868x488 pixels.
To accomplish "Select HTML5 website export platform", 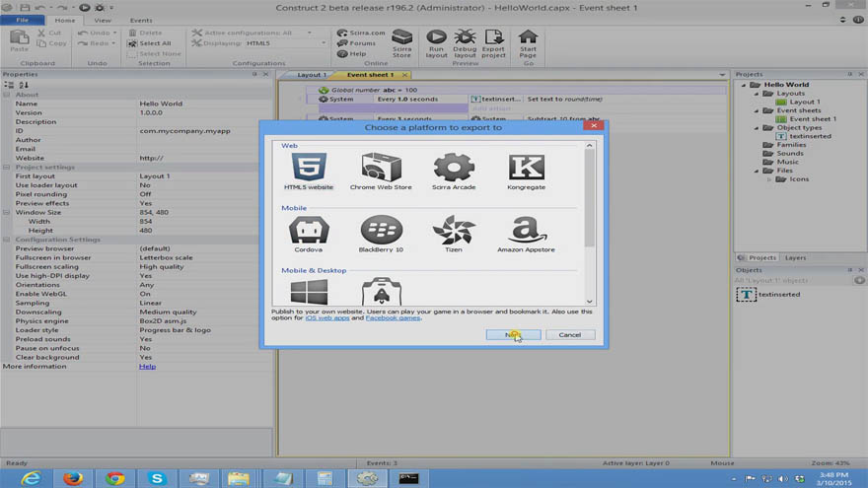I will 309,172.
